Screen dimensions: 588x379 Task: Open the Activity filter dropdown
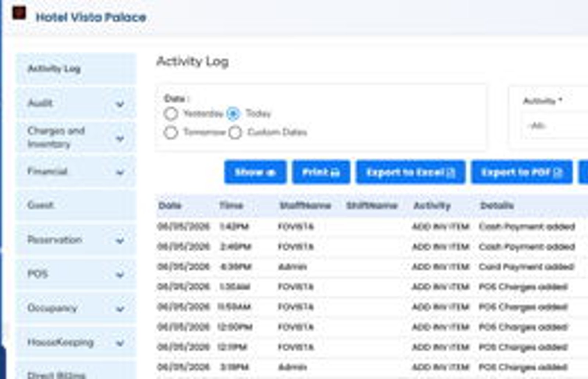pos(555,126)
